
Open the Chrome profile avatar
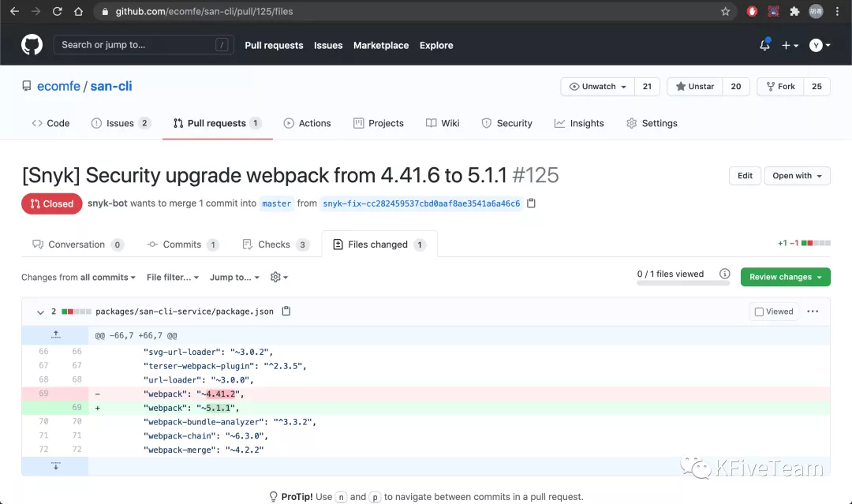816,11
